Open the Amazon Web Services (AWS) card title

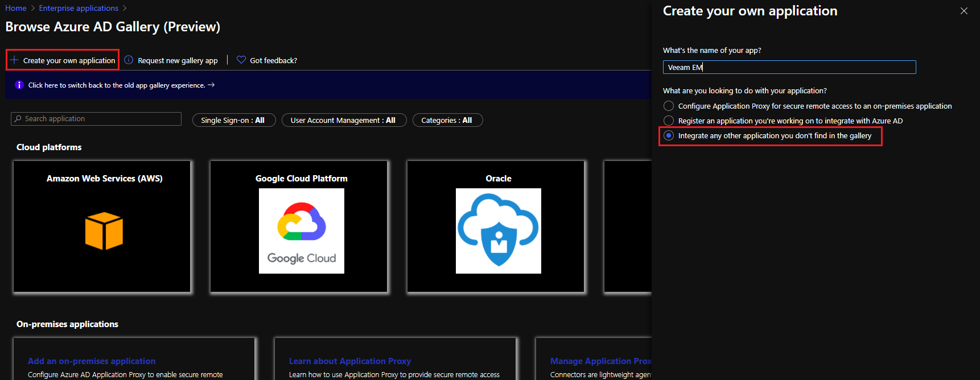coord(104,178)
